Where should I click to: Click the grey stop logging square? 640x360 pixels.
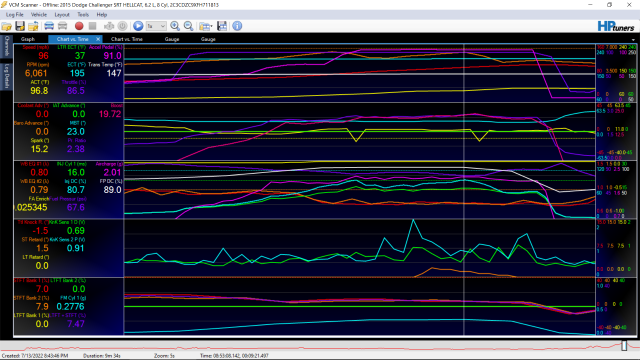click(x=93, y=26)
